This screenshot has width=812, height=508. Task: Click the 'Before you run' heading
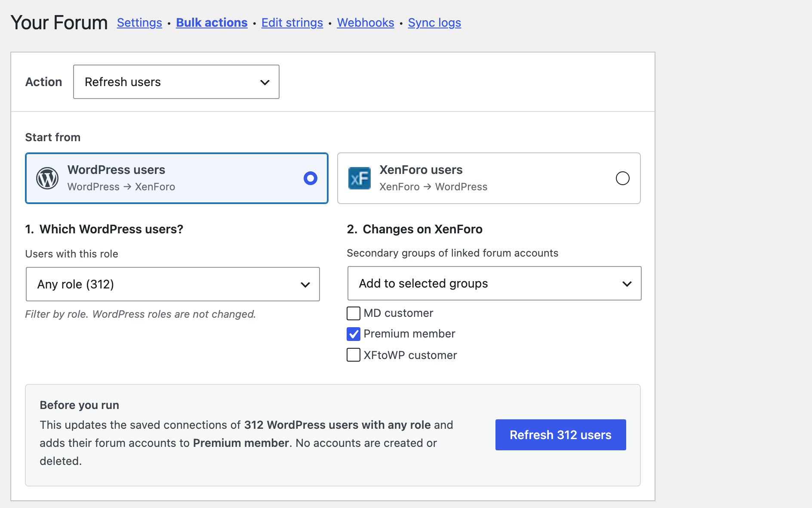pyautogui.click(x=80, y=405)
